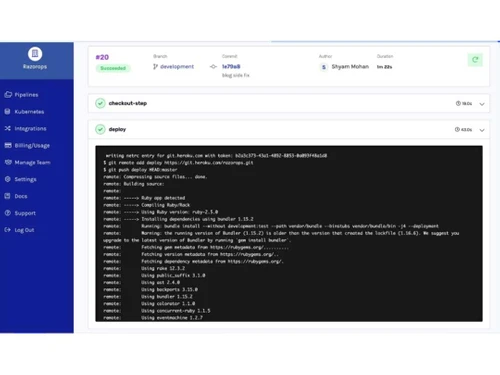Click the author avatar S icon
Screen dimensions: 500x375
pos(324,67)
